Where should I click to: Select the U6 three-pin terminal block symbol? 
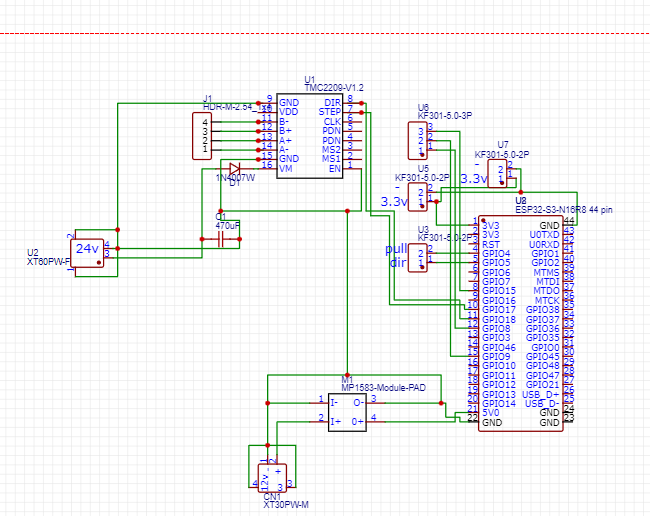(417, 141)
